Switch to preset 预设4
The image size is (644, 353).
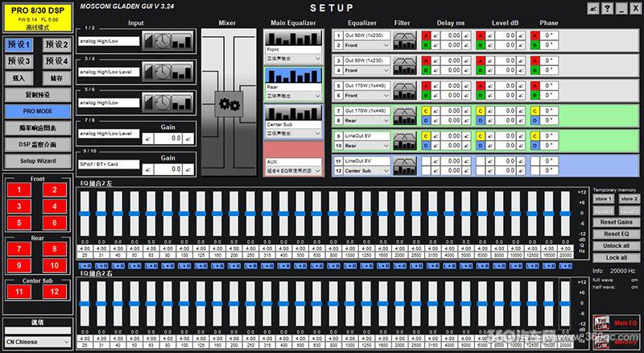coord(56,61)
